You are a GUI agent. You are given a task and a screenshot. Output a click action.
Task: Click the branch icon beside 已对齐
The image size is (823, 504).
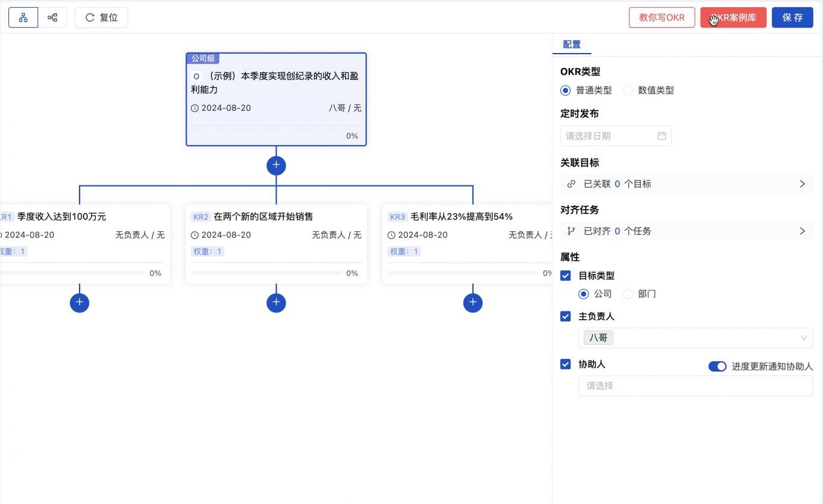tap(571, 231)
